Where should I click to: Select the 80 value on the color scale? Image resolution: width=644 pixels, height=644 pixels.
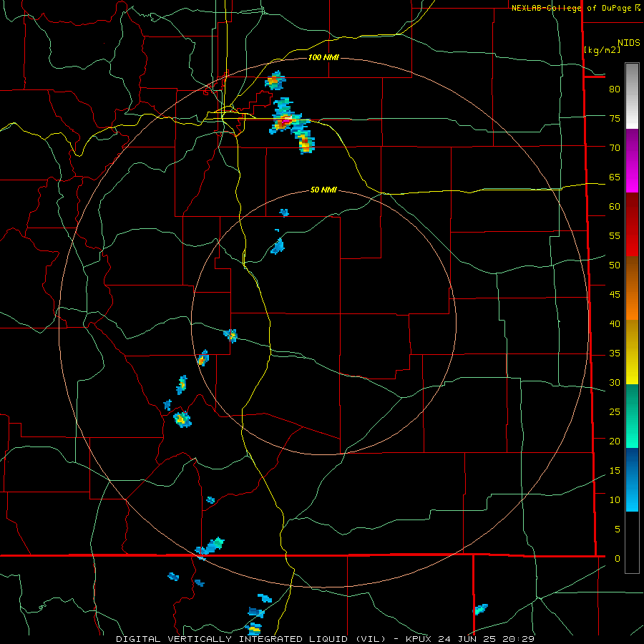pos(615,89)
